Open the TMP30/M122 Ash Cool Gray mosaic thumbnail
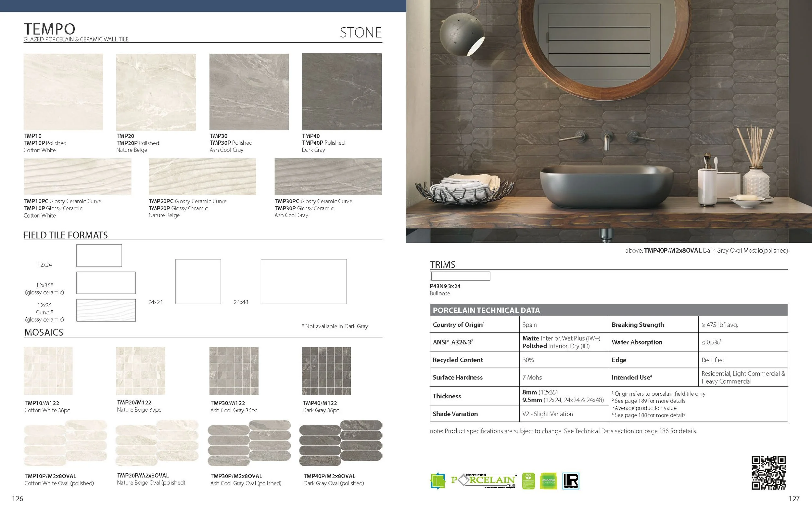This screenshot has width=812, height=513. [234, 371]
